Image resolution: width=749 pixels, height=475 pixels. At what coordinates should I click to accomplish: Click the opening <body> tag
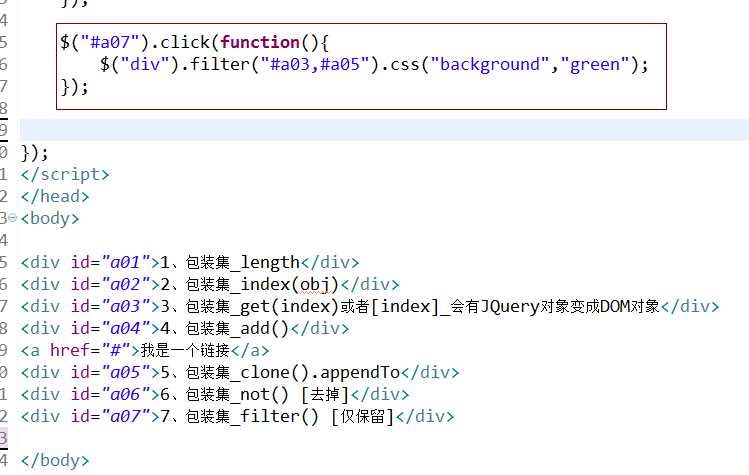coord(50,218)
